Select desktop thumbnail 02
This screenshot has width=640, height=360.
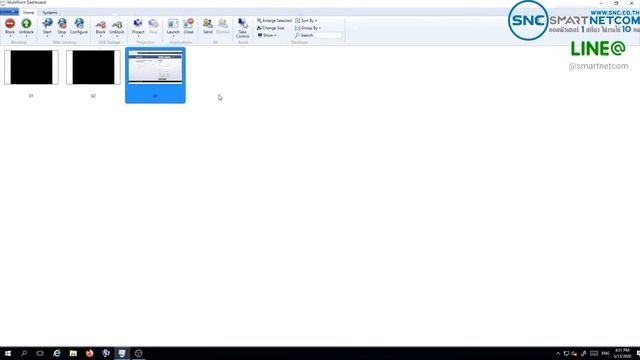pos(93,67)
